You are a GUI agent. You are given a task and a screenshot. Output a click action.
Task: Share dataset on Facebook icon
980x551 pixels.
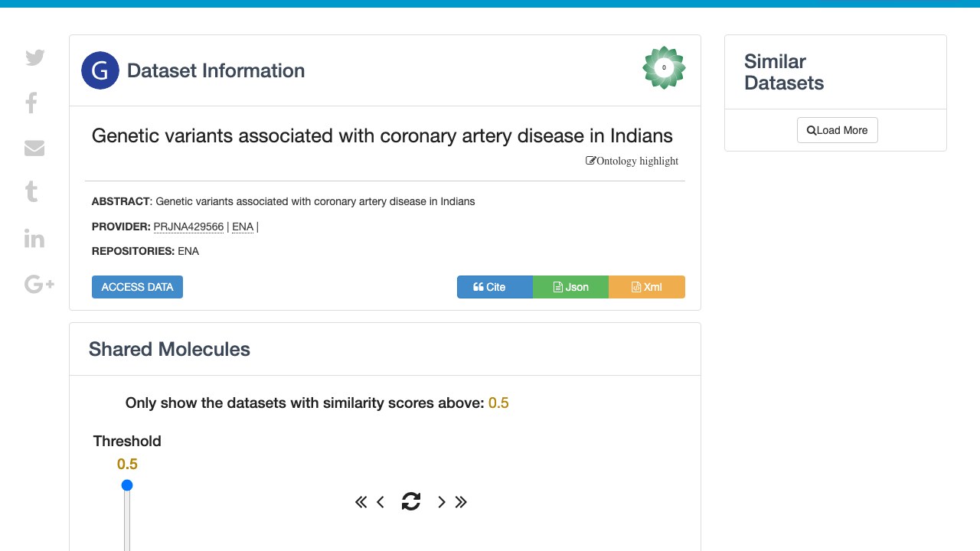click(31, 103)
